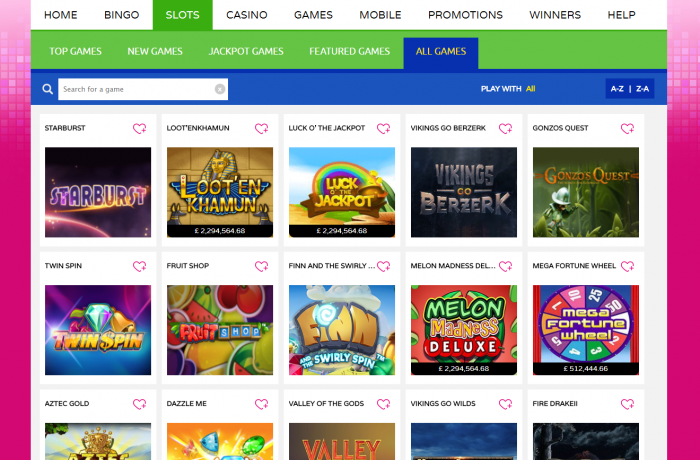The height and width of the screenshot is (460, 700).
Task: Click the VIKINGS GO WILDS title
Action: point(443,404)
